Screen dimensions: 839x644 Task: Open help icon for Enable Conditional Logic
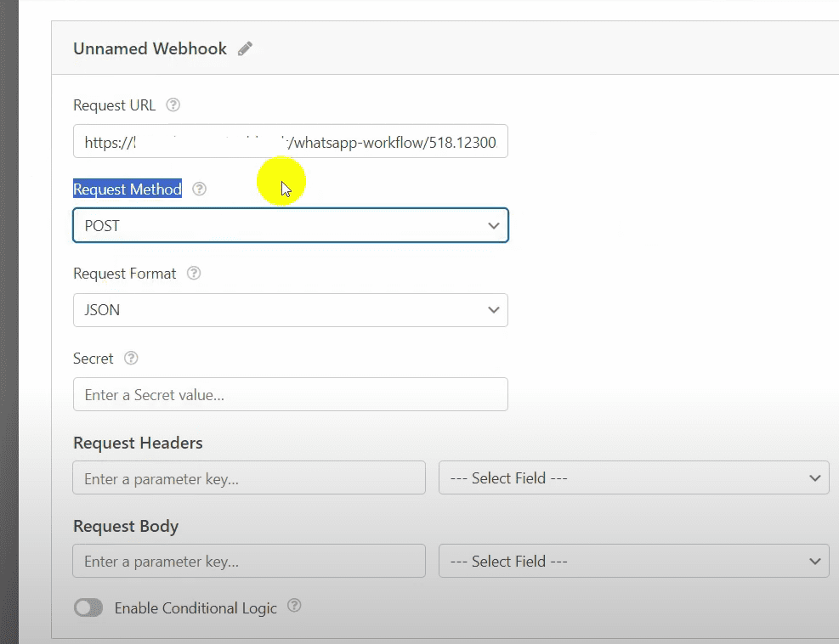coord(294,607)
